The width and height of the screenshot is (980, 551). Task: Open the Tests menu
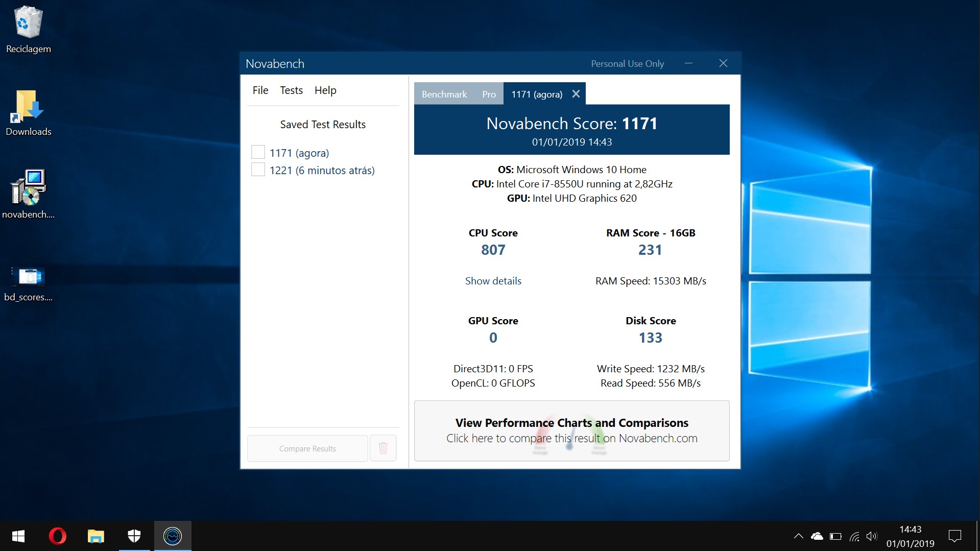[x=291, y=90]
